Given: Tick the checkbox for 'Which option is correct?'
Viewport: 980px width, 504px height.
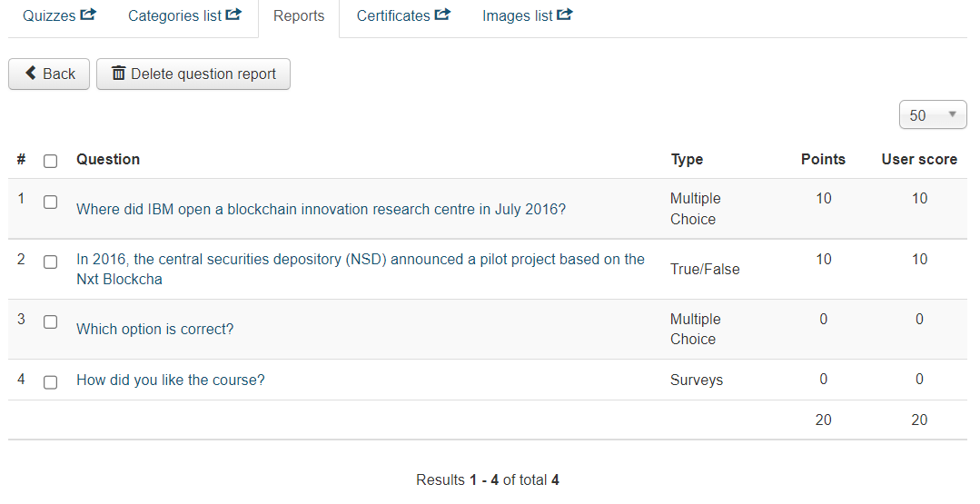Looking at the screenshot, I should [51, 322].
